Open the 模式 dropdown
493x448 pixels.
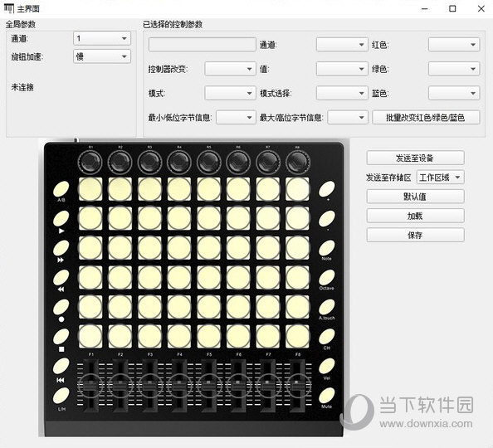pyautogui.click(x=230, y=93)
